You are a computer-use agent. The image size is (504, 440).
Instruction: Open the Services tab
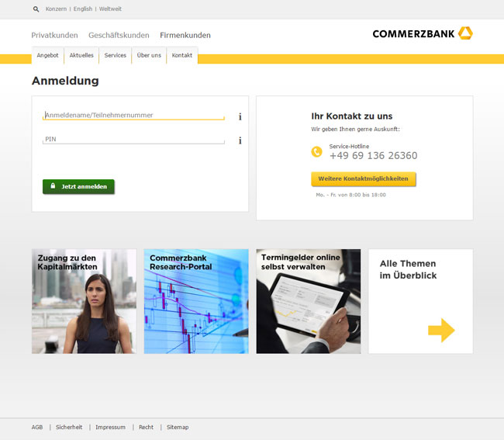pos(115,55)
